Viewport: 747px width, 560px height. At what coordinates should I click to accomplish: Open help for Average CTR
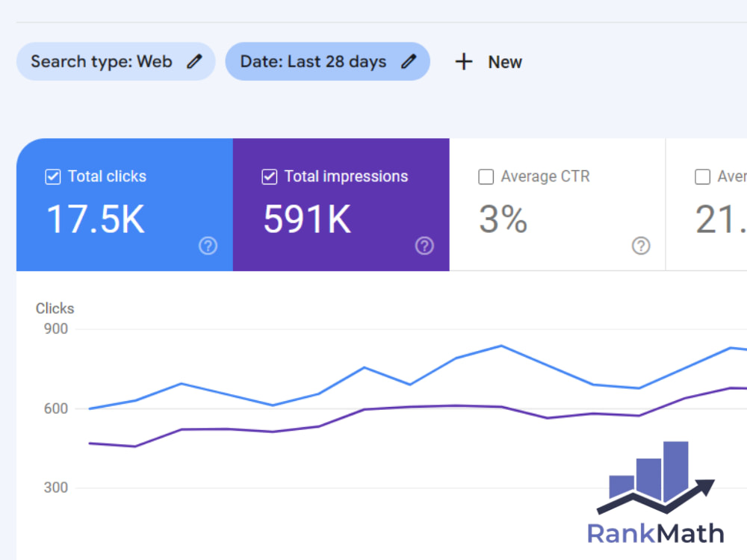coord(641,246)
